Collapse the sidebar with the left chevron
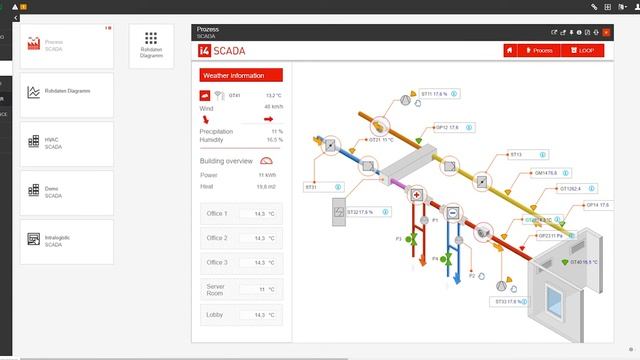 (x=16, y=18)
